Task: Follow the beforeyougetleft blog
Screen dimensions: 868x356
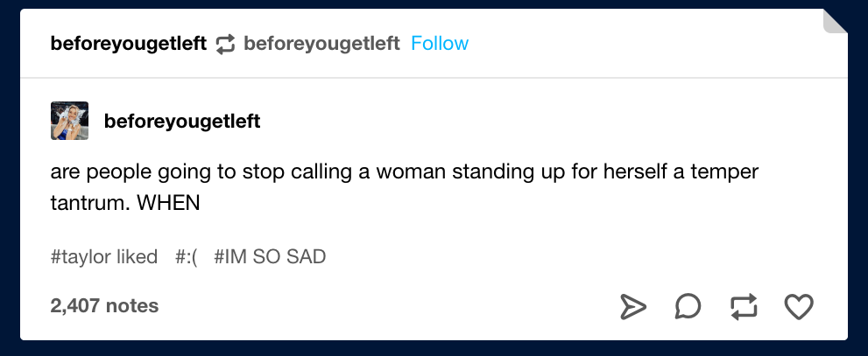Action: click(x=440, y=43)
